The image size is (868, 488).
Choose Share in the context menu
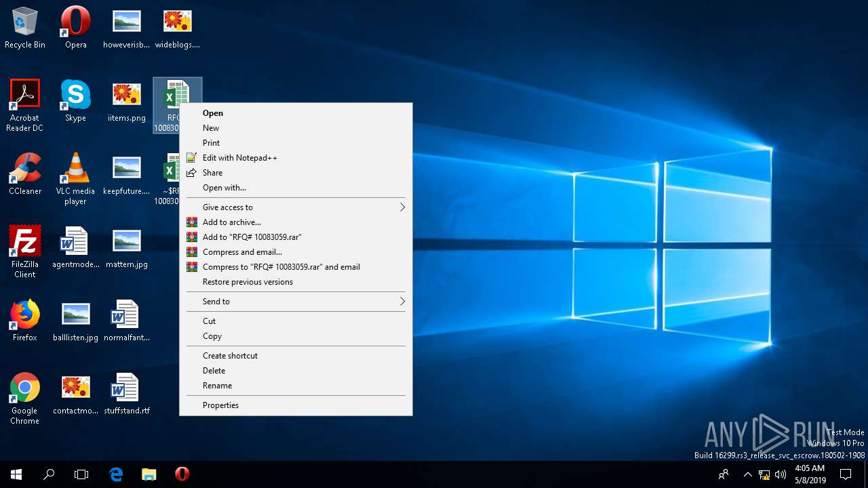[296, 173]
